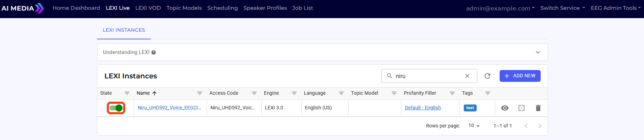The height and width of the screenshot is (140, 644).
Task: Open the Understanding LEXI help icon
Action: (x=153, y=53)
